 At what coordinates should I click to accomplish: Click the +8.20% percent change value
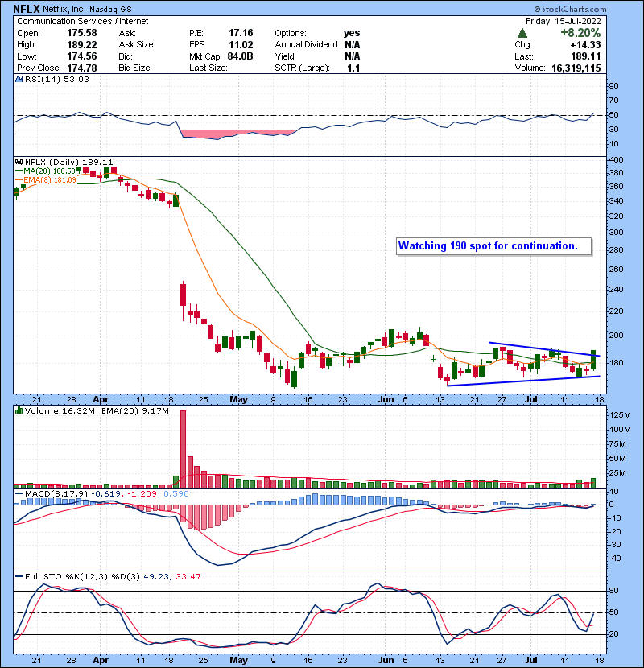580,33
